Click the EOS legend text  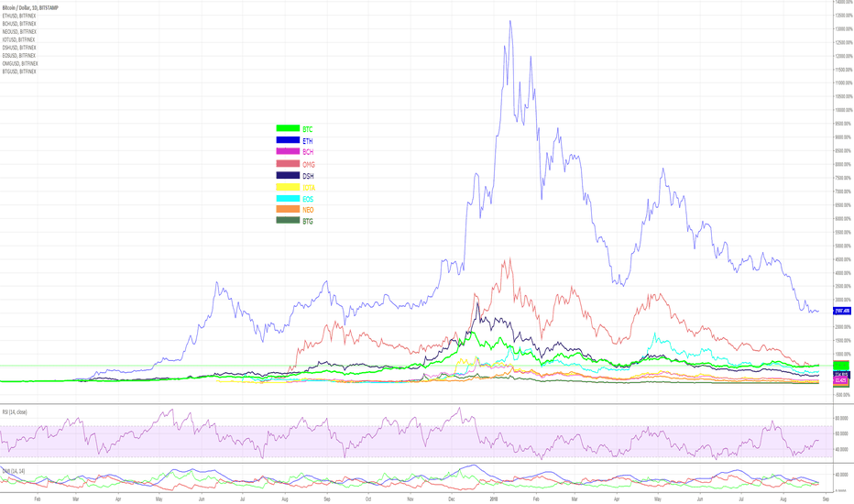coord(308,200)
